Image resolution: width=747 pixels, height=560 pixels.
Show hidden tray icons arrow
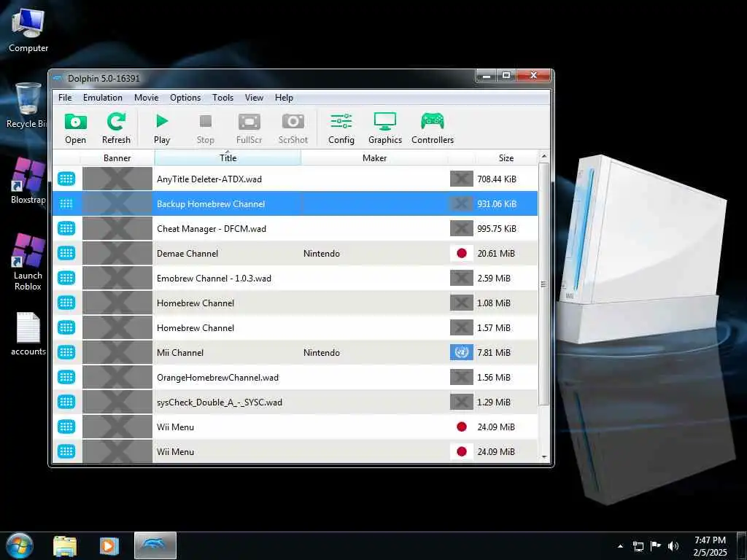620,546
